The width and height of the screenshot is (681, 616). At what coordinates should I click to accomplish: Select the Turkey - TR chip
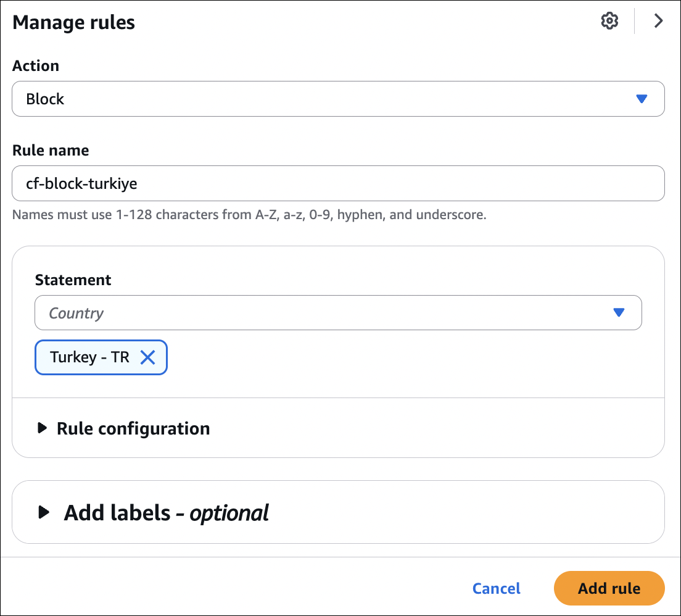pos(89,357)
